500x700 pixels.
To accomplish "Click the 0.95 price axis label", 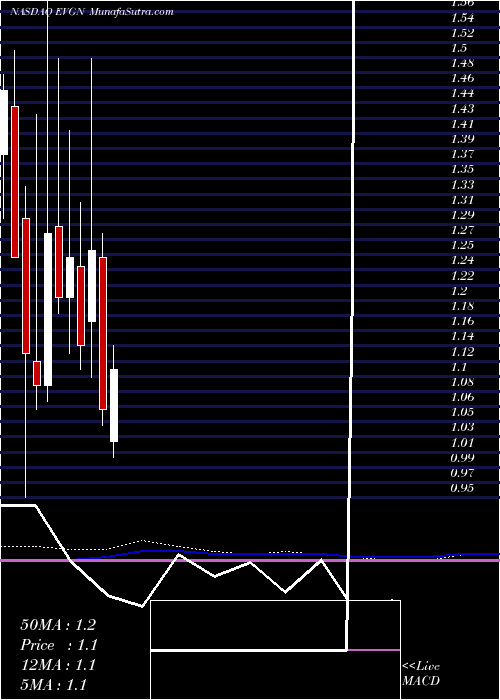I will click(462, 488).
